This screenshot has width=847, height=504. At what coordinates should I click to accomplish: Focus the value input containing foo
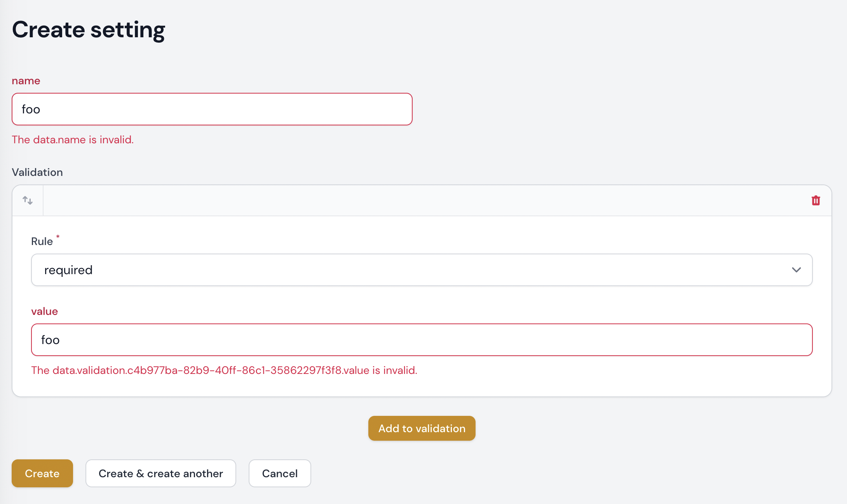tap(422, 340)
